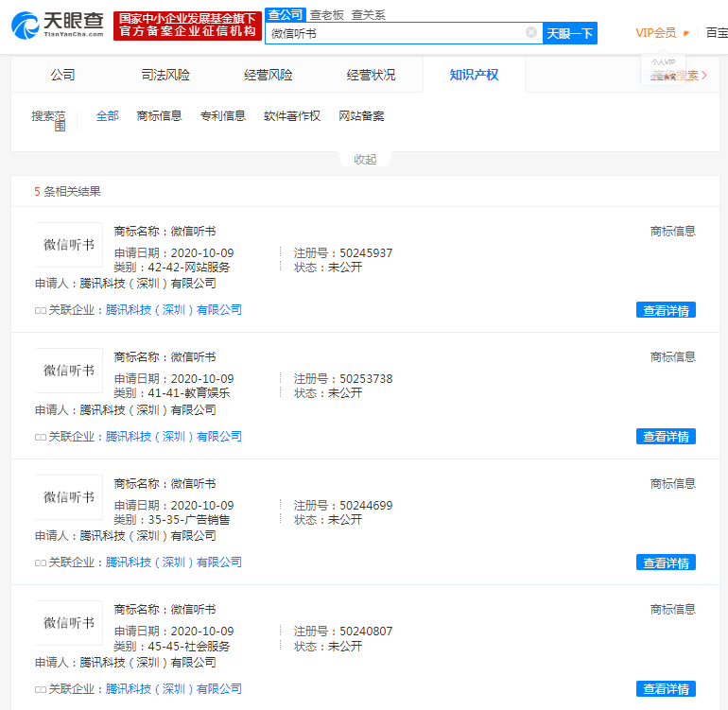Screen dimensions: 728x710
Task: Click the text 注册号：50240807
Action: coord(343,632)
